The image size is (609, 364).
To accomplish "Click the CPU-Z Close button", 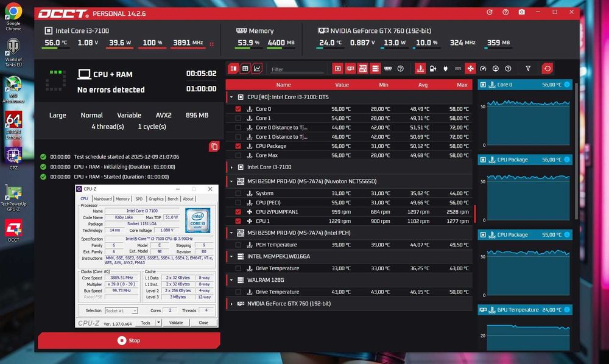I will (x=203, y=323).
